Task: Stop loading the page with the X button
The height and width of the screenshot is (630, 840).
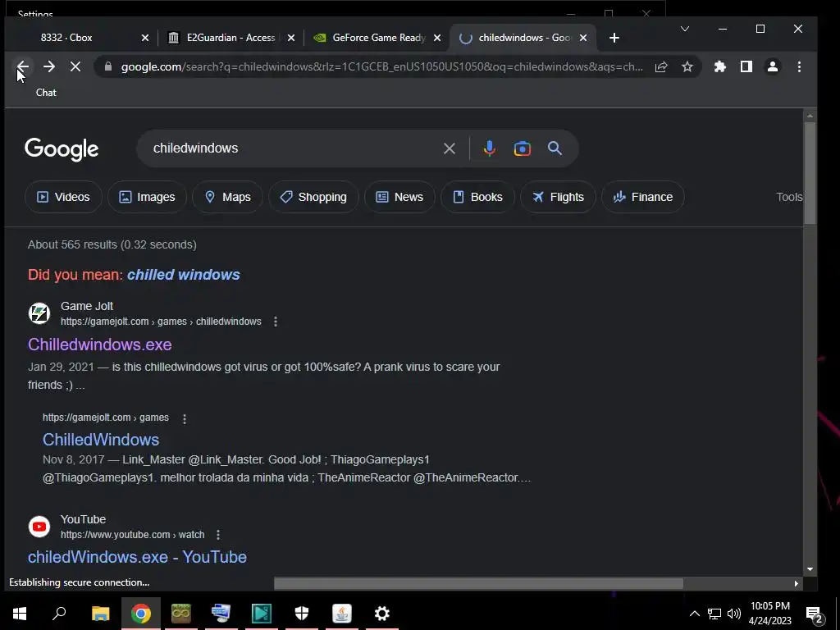Action: click(x=75, y=66)
